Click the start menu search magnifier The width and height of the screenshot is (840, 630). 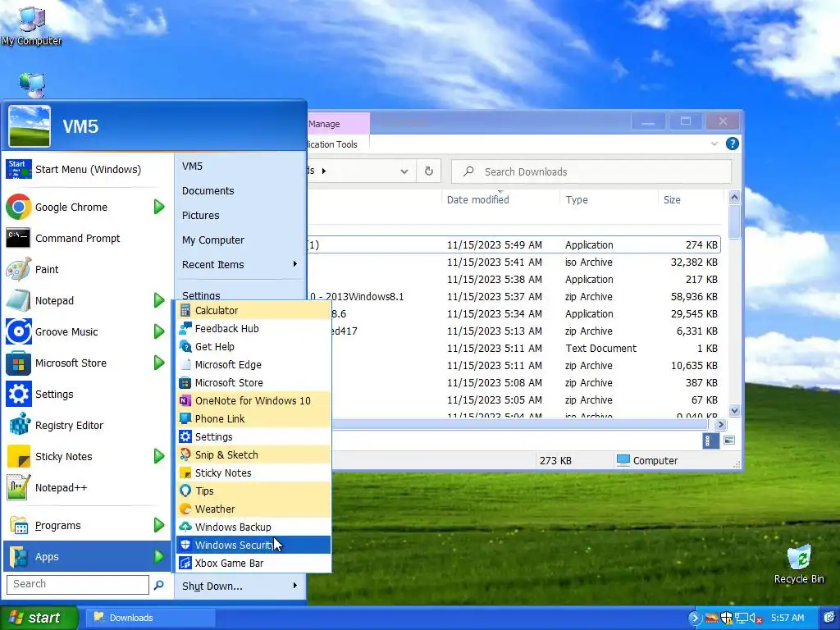(158, 585)
